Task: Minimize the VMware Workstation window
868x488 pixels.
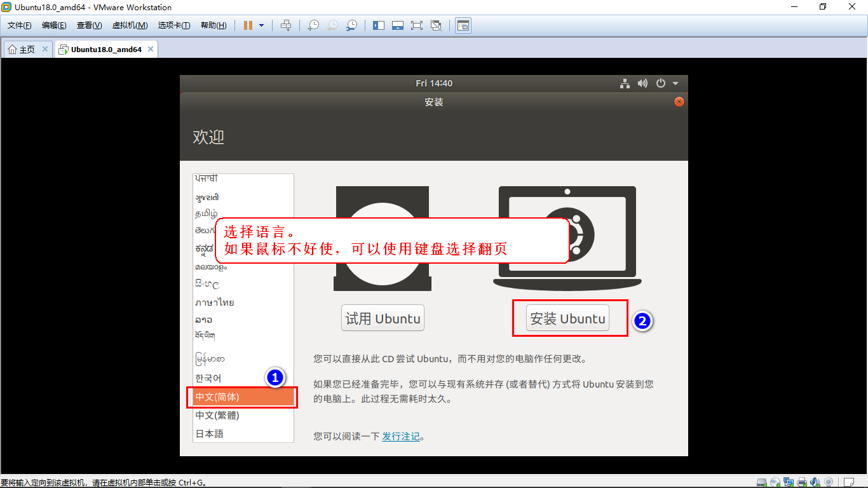Action: click(794, 7)
